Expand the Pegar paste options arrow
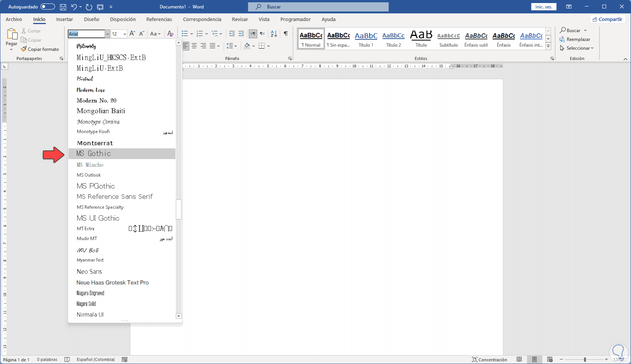 pyautogui.click(x=11, y=49)
